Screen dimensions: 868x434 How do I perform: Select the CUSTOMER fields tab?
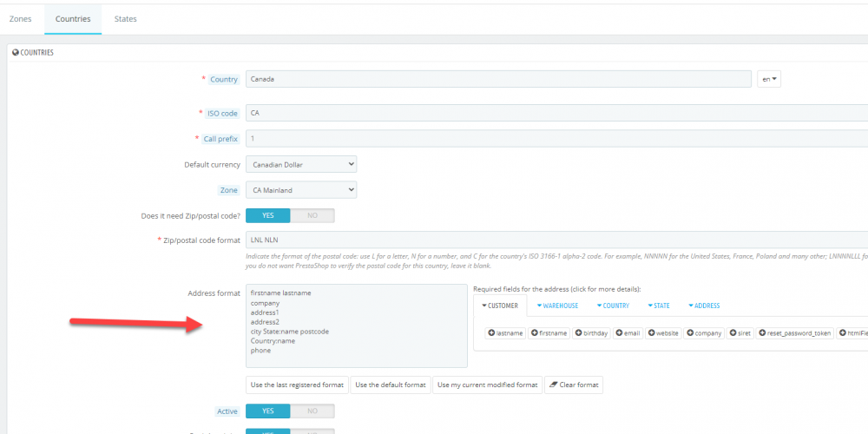[x=500, y=306]
